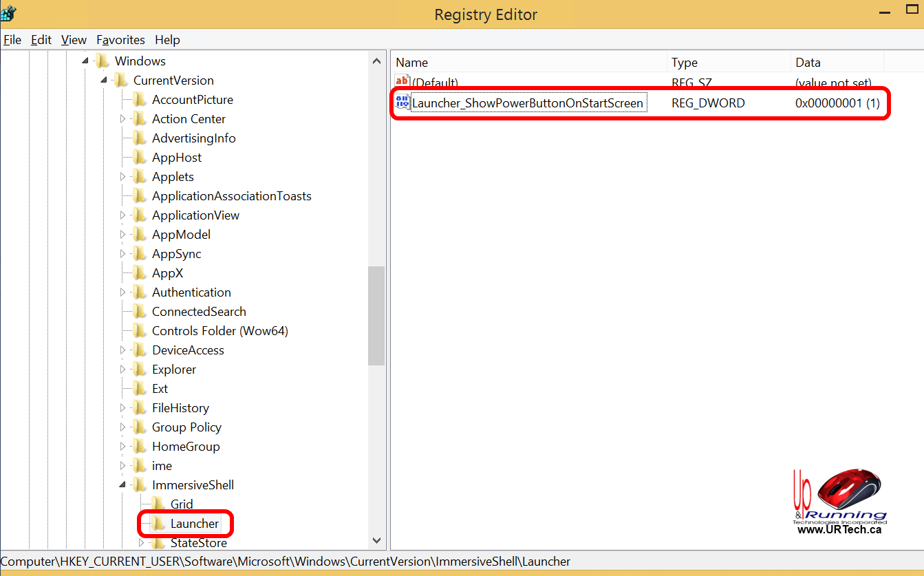This screenshot has width=924, height=576.
Task: Select the Group Policy key
Action: pyautogui.click(x=186, y=427)
